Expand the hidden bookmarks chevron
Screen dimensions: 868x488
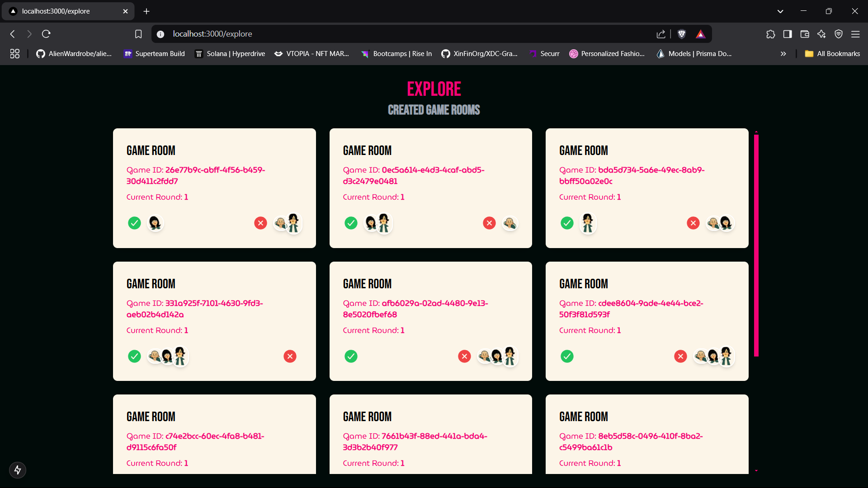click(783, 54)
